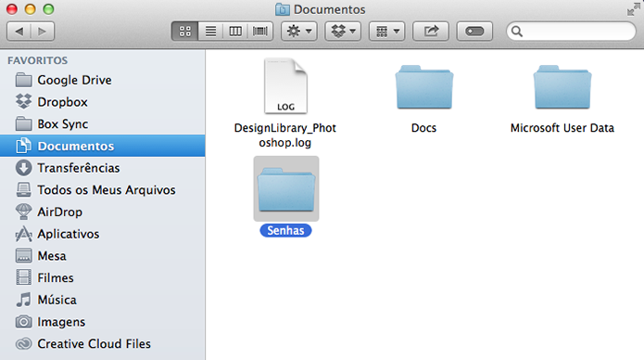This screenshot has height=360, width=644.
Task: Open the gear Action menu
Action: [x=299, y=32]
